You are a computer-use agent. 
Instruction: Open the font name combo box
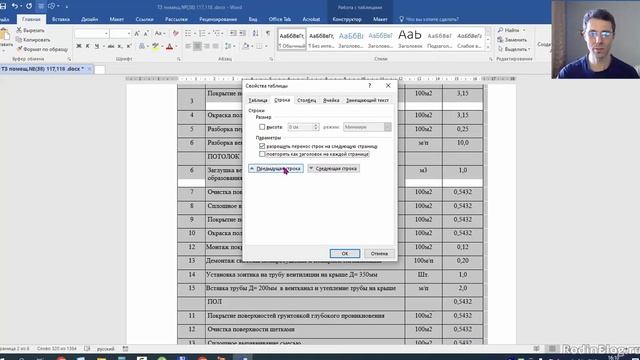(92, 33)
